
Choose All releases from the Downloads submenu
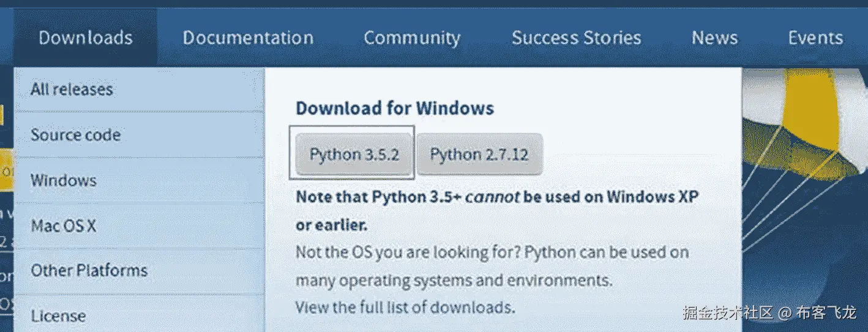pos(72,89)
